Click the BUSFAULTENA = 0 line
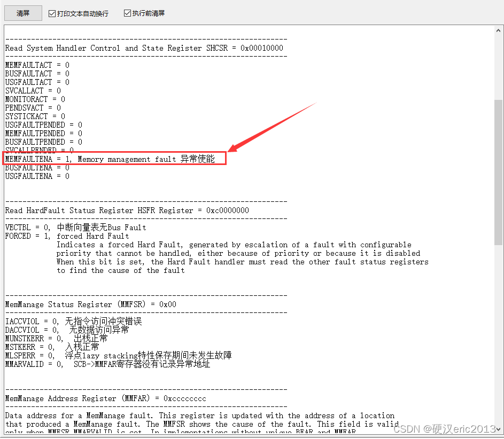 [37, 168]
